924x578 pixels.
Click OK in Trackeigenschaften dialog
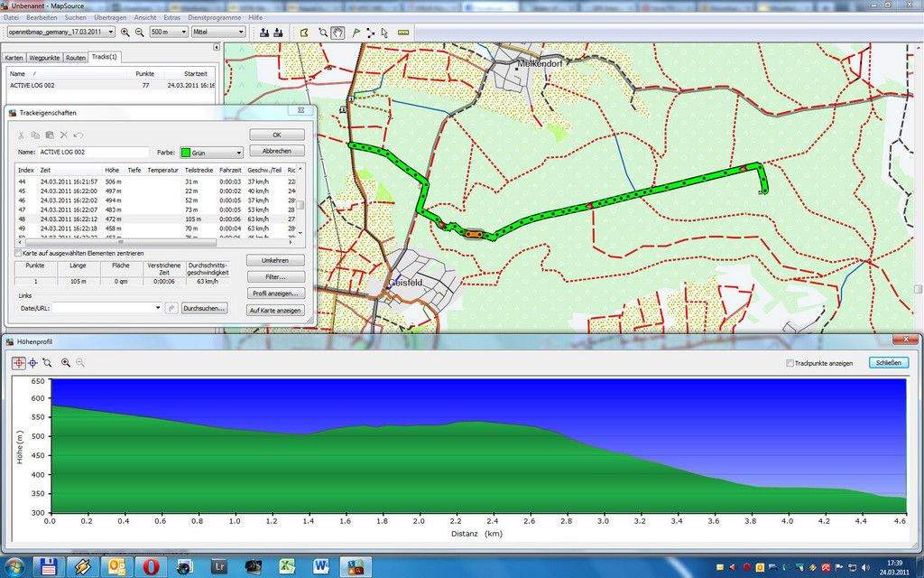277,135
